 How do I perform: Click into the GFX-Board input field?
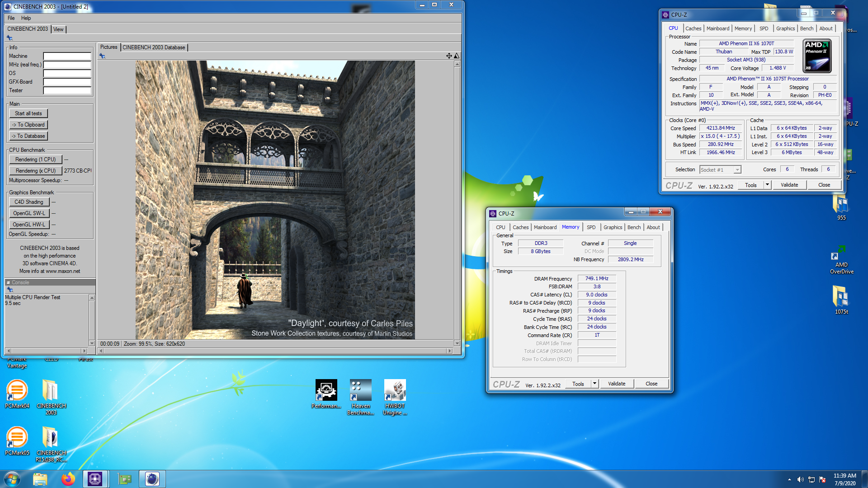pos(67,82)
